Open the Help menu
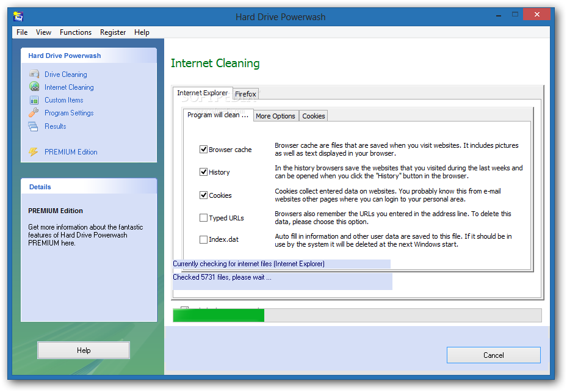Viewport: 567px width, 392px height. [x=142, y=32]
